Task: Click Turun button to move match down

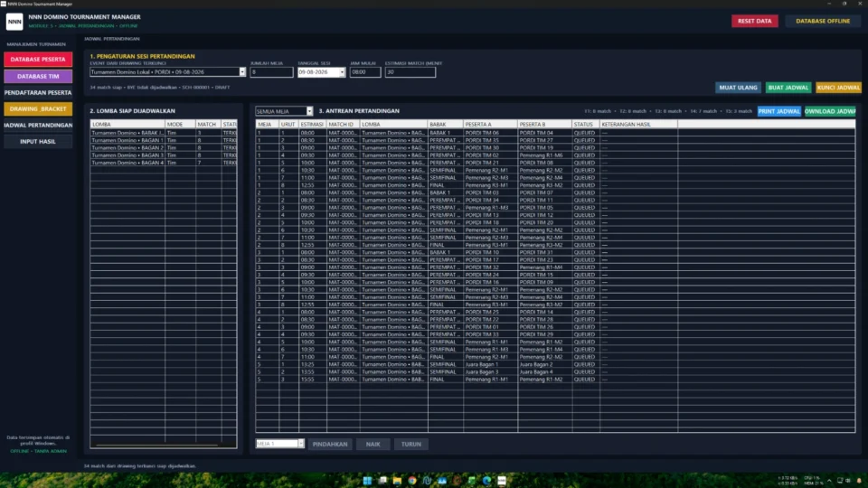Action: pyautogui.click(x=410, y=445)
